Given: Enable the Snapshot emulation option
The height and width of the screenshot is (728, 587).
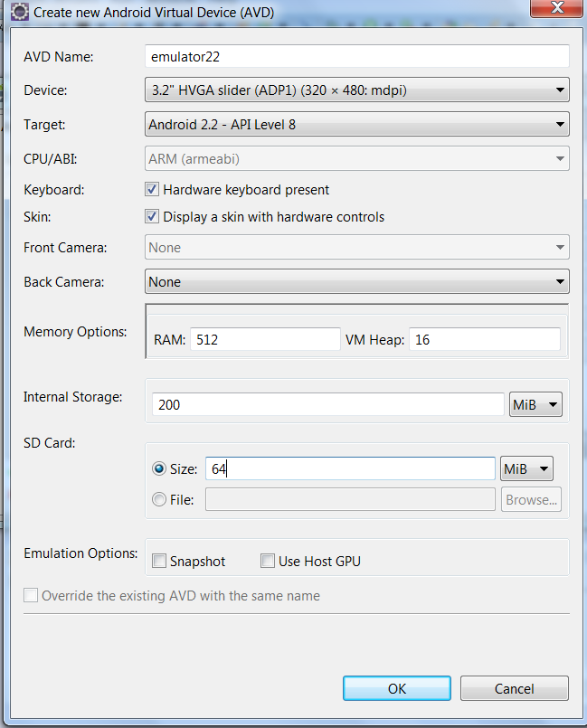Looking at the screenshot, I should coord(159,561).
